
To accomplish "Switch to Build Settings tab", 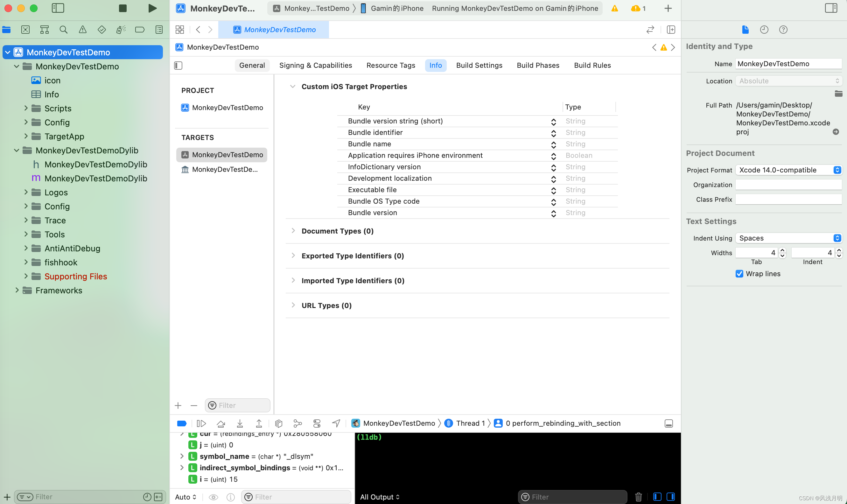I will point(479,65).
